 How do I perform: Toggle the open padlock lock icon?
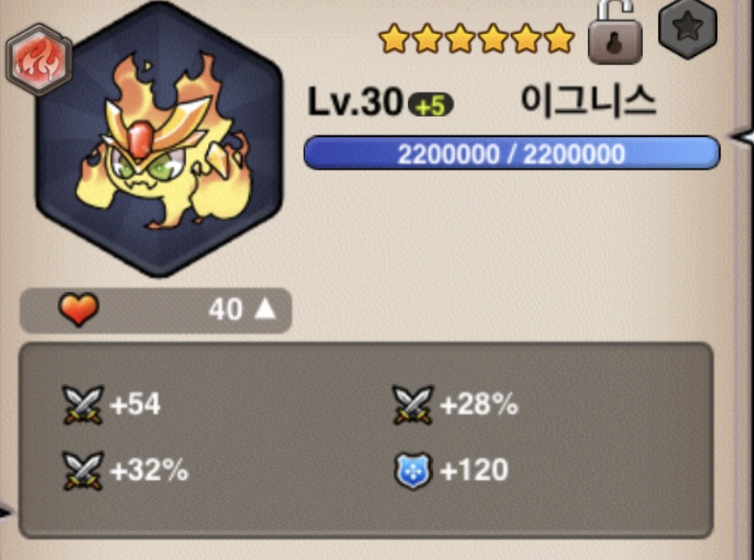pos(615,32)
